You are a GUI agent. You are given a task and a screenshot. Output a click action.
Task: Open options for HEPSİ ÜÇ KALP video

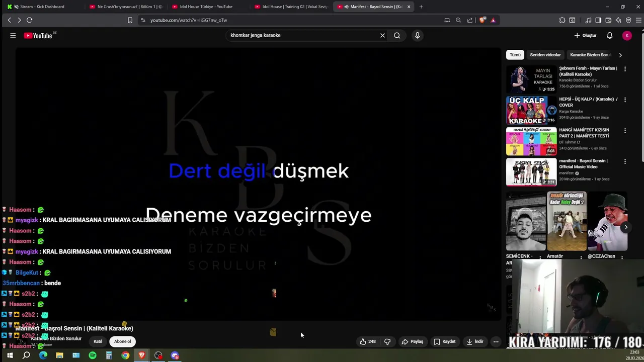tap(625, 100)
